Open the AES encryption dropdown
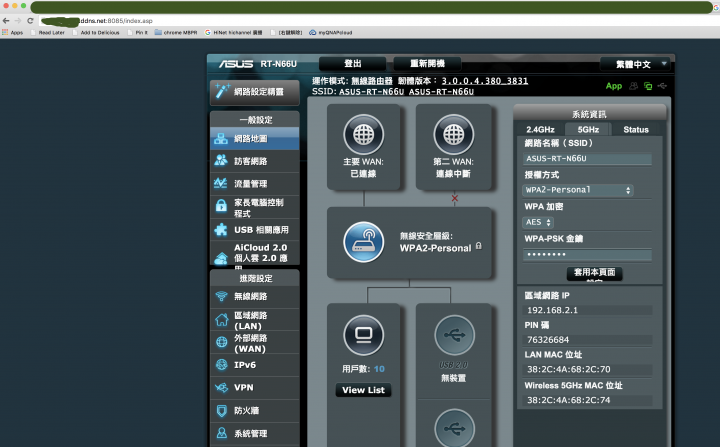The image size is (720, 447). [x=538, y=222]
